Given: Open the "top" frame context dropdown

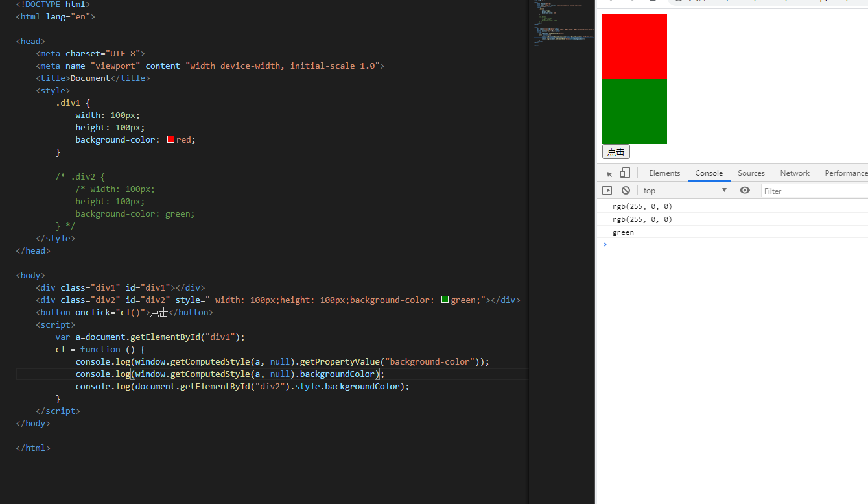Looking at the screenshot, I should tap(684, 190).
